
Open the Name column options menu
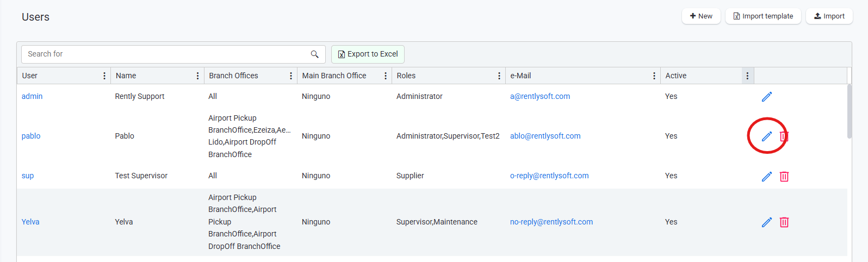click(197, 76)
